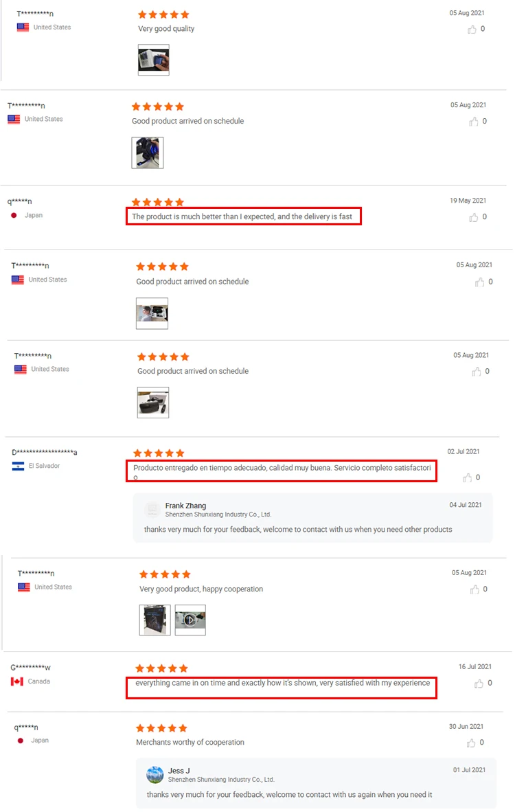The height and width of the screenshot is (812, 515).
Task: Click the Spanish review text from El Salvador
Action: (282, 472)
